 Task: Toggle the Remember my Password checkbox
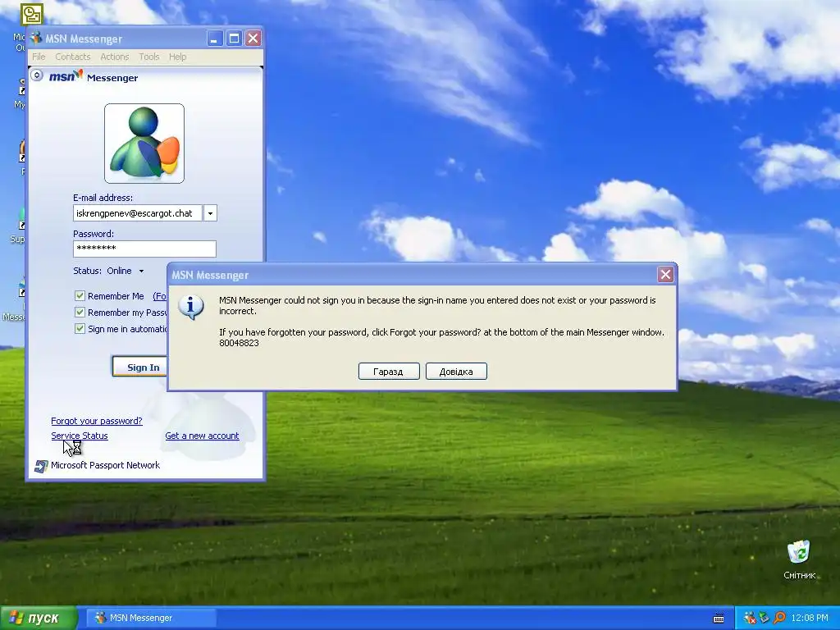pyautogui.click(x=80, y=313)
